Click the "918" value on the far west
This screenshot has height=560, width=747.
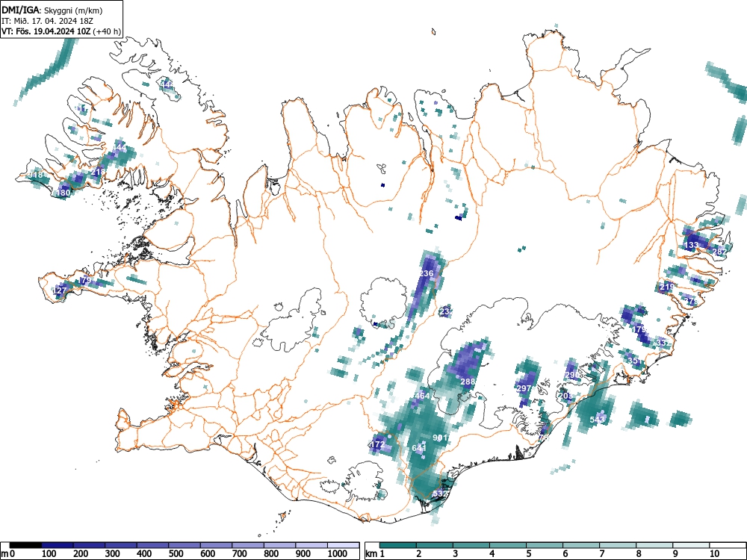36,175
